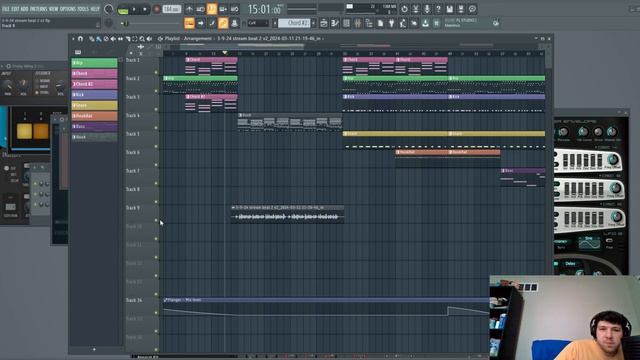Screen dimensions: 640x360
Task: Click the stamp icon in the recording toolbar
Action: 234,23
